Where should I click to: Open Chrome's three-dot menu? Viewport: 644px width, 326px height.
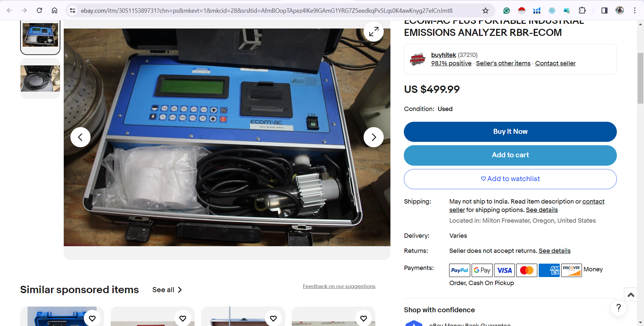pyautogui.click(x=635, y=10)
